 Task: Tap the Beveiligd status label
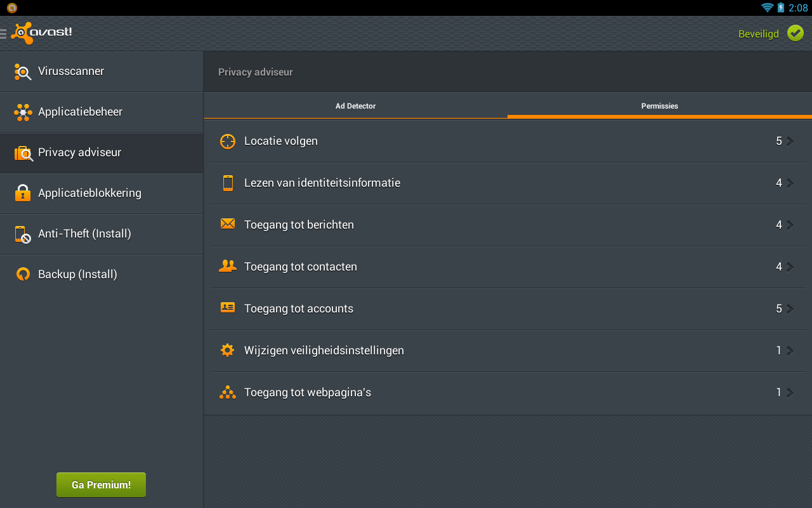pyautogui.click(x=758, y=34)
